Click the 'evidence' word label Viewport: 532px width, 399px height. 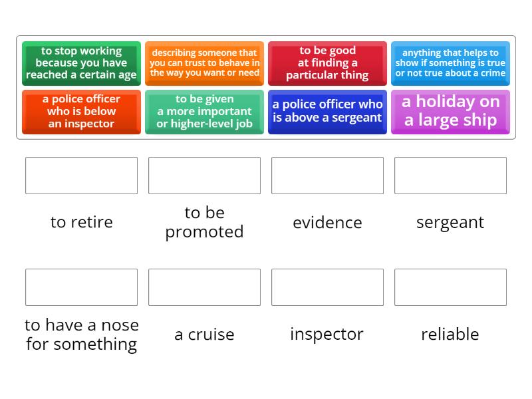coord(327,223)
